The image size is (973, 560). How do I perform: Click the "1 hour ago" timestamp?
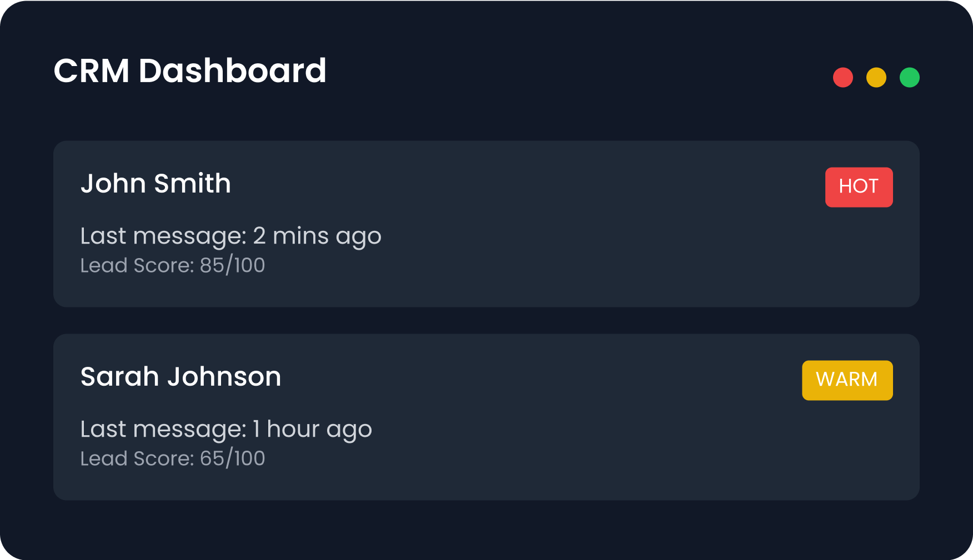[x=312, y=429]
